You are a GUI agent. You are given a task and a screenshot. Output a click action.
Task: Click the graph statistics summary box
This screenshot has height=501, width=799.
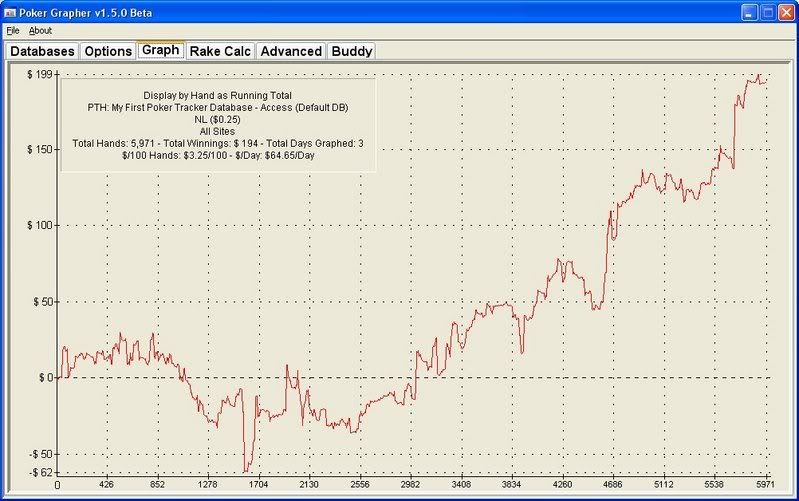pyautogui.click(x=217, y=125)
